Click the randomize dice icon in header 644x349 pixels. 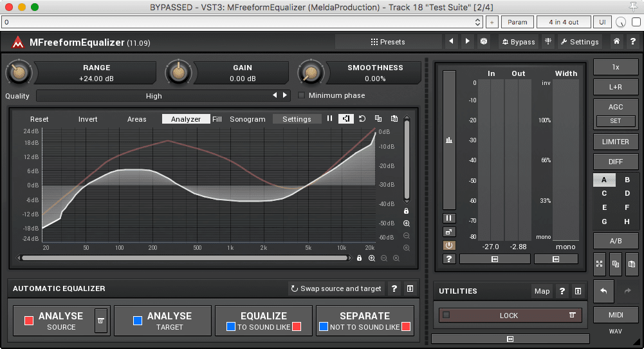point(484,42)
